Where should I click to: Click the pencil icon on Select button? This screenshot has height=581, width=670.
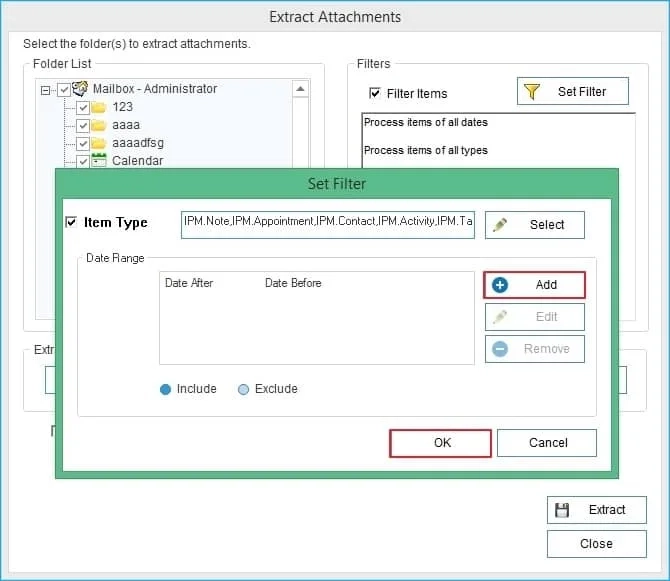pos(500,225)
